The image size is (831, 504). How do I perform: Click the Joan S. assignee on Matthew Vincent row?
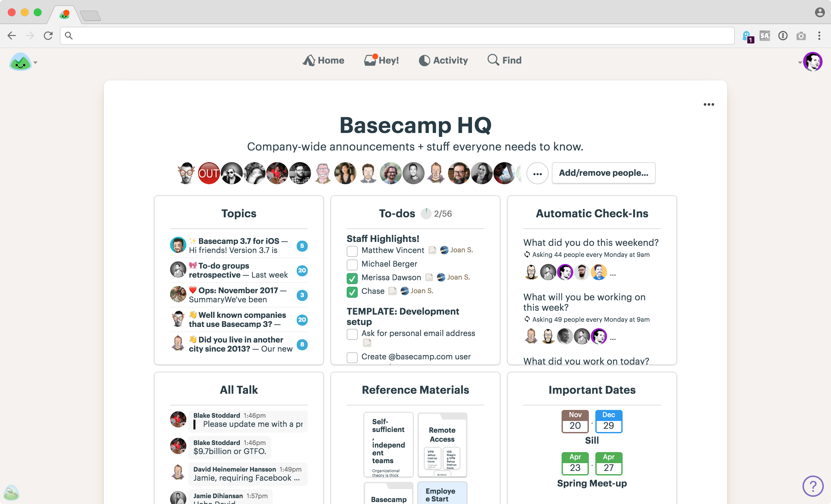[457, 250]
